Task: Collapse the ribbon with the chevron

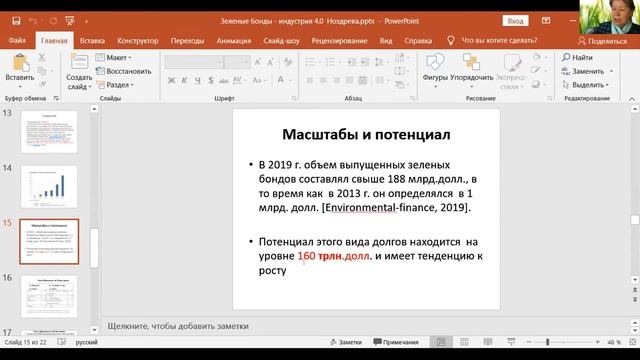Action: click(x=632, y=99)
